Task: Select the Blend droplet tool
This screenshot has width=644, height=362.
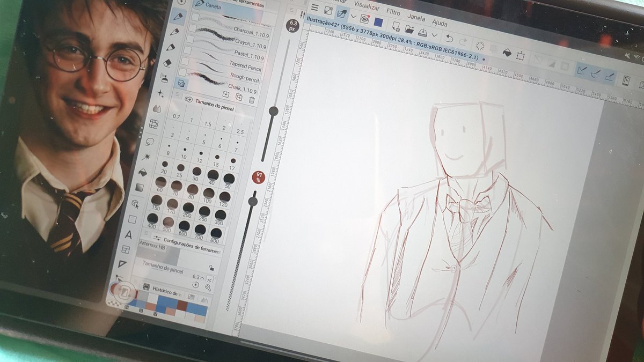Action: tap(157, 109)
